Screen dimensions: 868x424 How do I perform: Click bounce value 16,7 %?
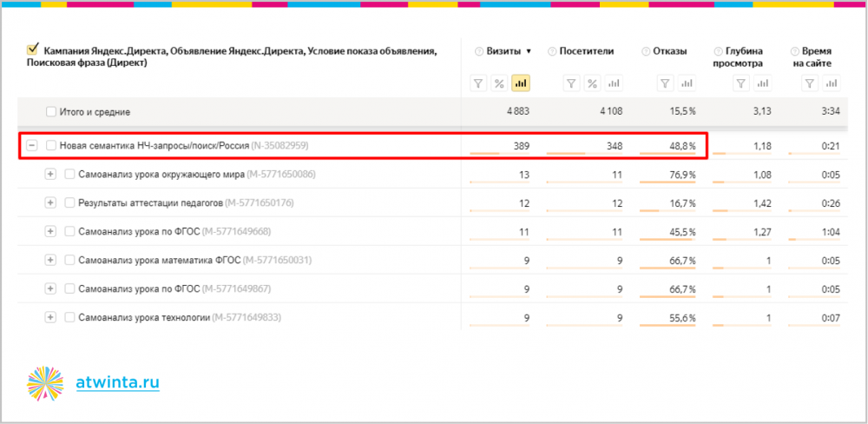[681, 203]
